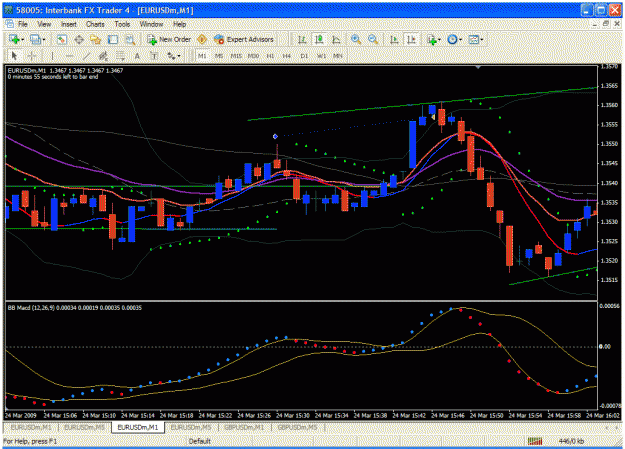Select the M30 timeframe

pyautogui.click(x=253, y=56)
